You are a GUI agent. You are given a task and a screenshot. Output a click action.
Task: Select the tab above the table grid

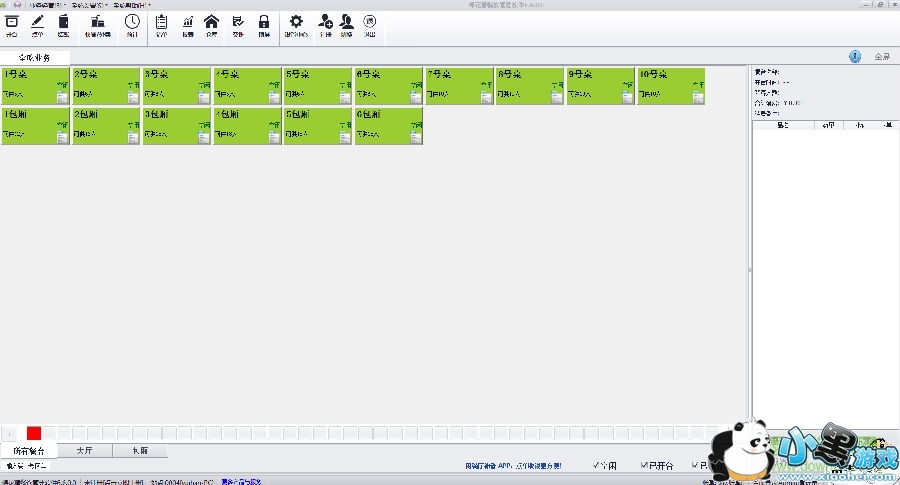point(34,57)
